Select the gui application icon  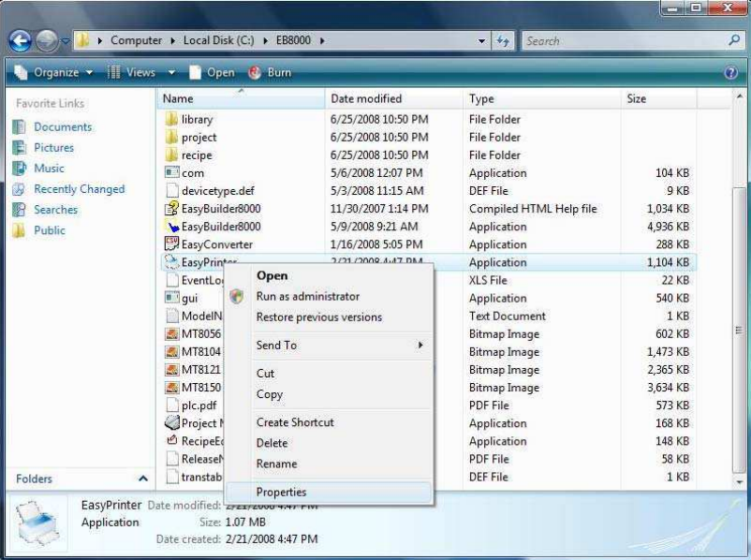171,298
